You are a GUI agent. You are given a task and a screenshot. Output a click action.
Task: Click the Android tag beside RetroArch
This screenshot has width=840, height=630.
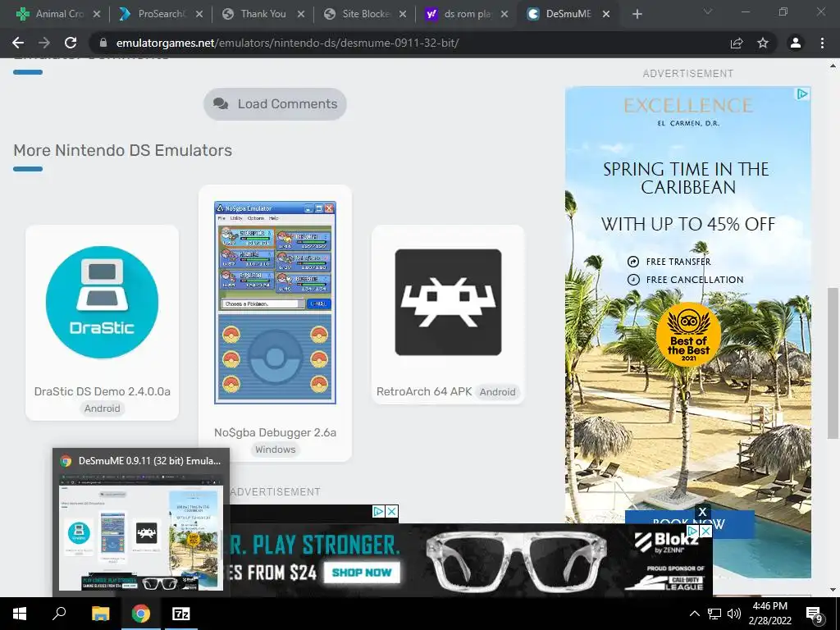(x=497, y=392)
